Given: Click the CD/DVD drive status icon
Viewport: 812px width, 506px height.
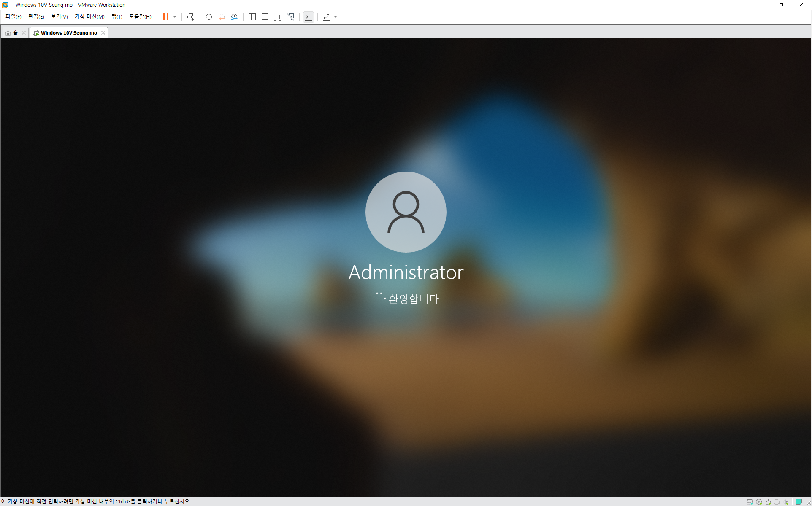Looking at the screenshot, I should [759, 502].
